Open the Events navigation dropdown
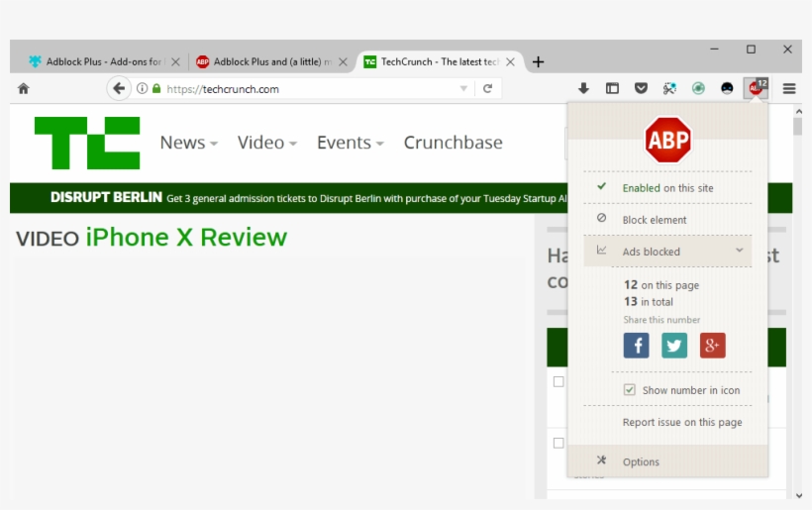The image size is (812, 510). click(x=350, y=143)
